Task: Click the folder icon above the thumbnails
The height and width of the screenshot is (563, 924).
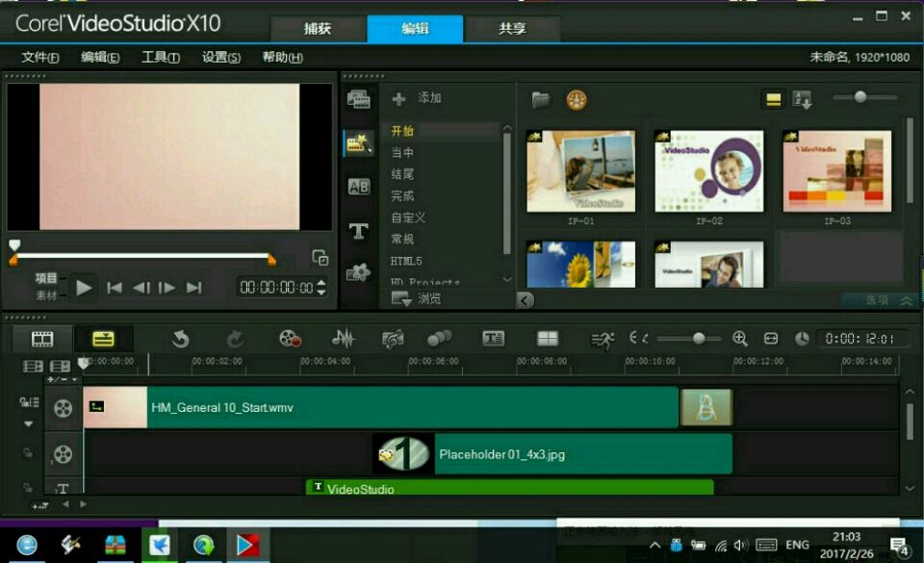Action: click(540, 99)
